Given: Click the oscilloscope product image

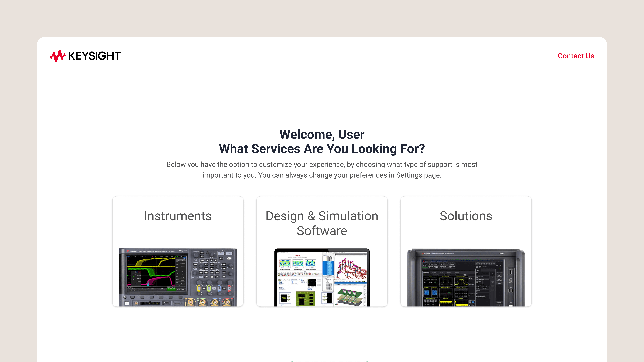Looking at the screenshot, I should pyautogui.click(x=178, y=277).
